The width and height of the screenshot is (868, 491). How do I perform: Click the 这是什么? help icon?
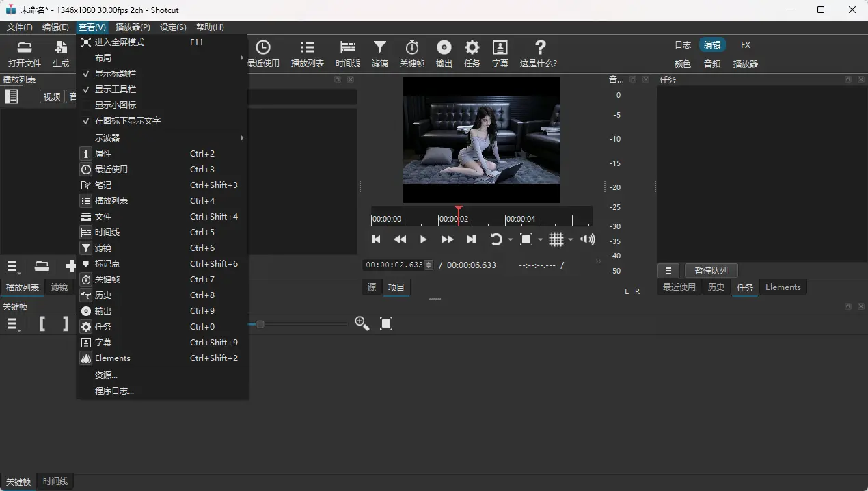[x=539, y=53]
